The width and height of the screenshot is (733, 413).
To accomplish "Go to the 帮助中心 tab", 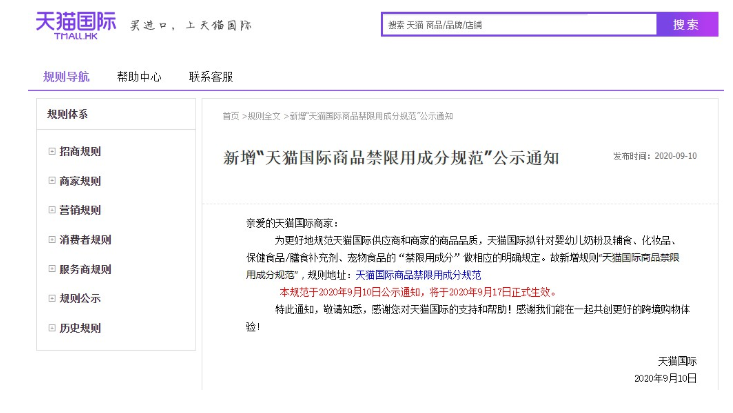I will (139, 77).
